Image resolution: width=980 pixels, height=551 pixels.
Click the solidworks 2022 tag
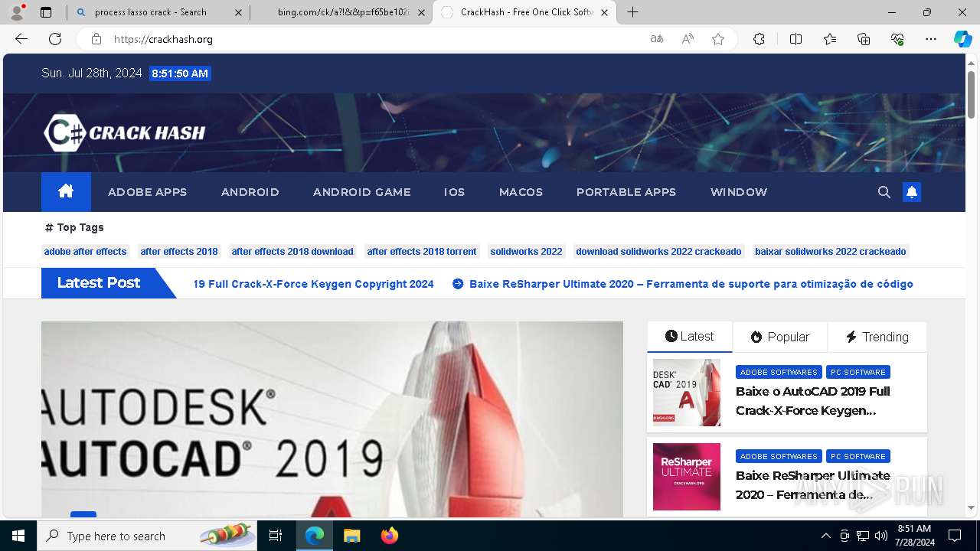(526, 251)
